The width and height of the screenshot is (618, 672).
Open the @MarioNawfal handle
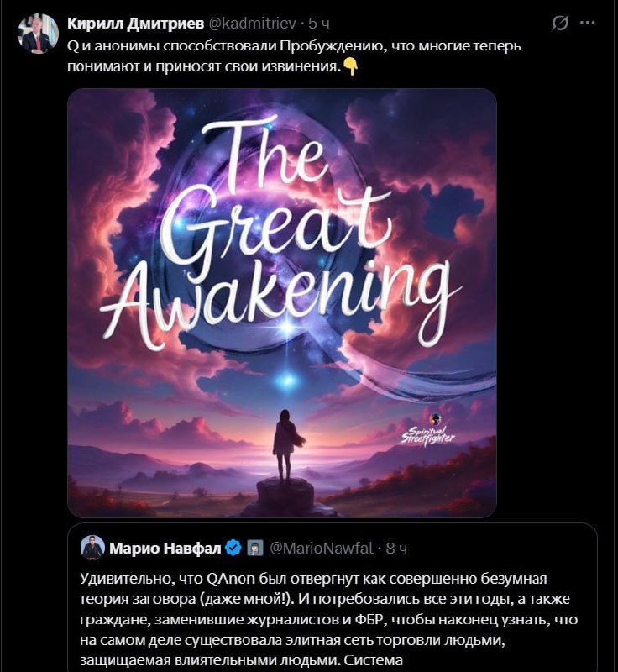tap(322, 549)
